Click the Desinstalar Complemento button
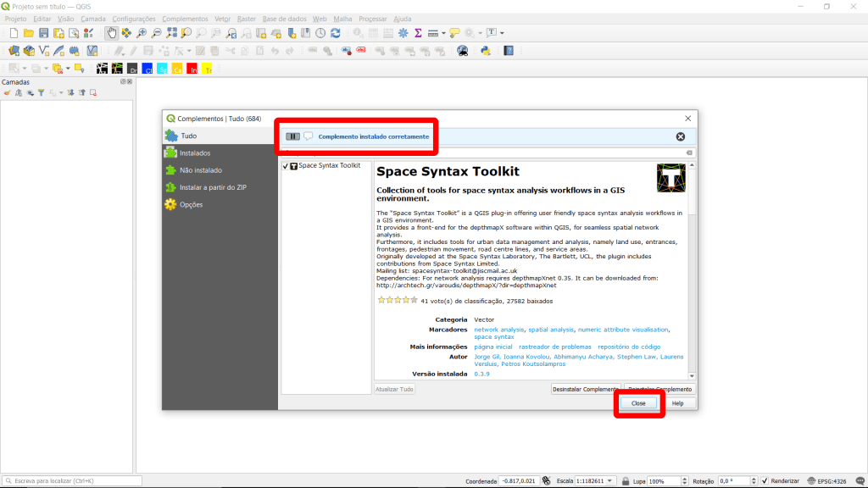 [x=585, y=389]
